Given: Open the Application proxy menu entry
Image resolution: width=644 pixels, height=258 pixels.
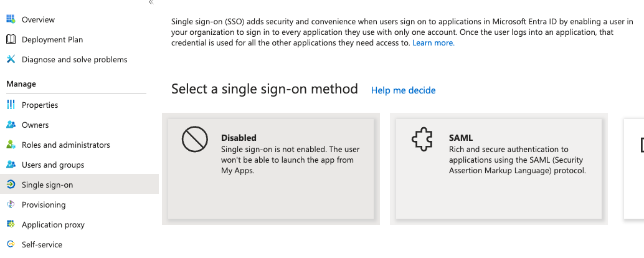Looking at the screenshot, I should pos(79,225).
